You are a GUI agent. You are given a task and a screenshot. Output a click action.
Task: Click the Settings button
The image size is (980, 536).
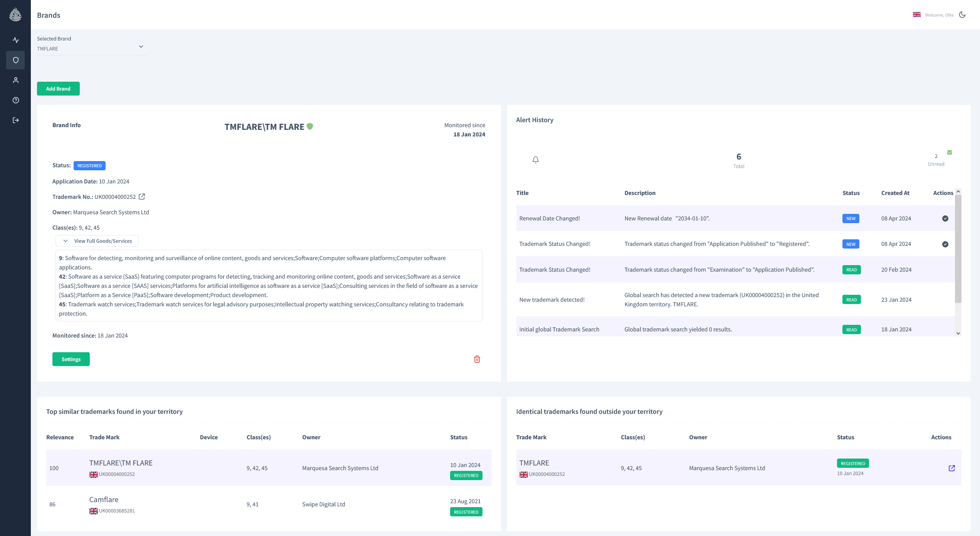pyautogui.click(x=71, y=359)
